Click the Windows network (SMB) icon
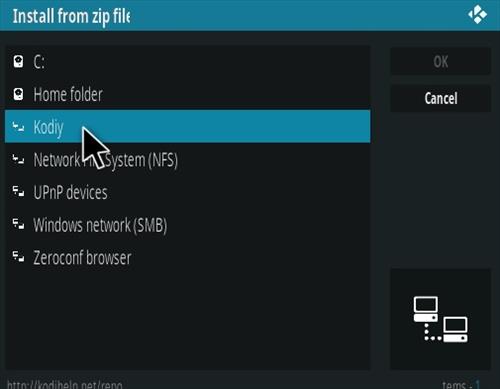Viewport: 500px width, 389px height. (18, 224)
